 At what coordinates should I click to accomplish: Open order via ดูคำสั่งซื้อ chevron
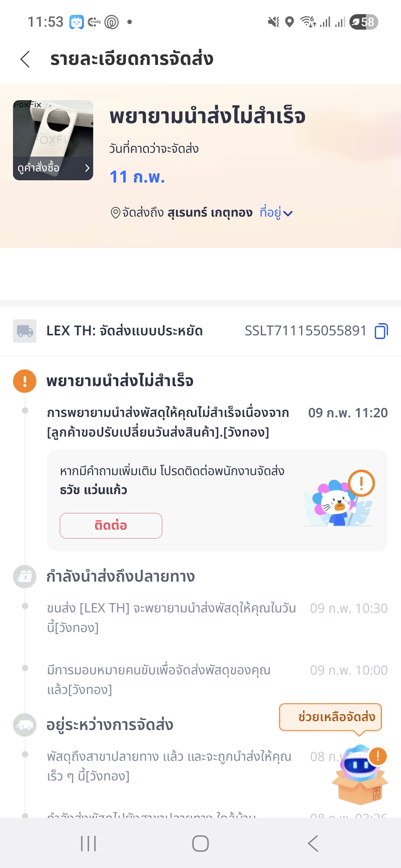[87, 168]
